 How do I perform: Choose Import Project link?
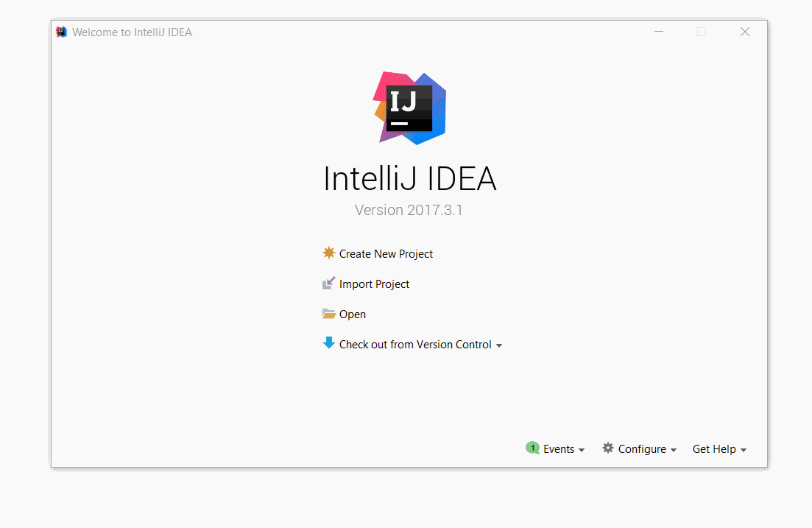[374, 284]
